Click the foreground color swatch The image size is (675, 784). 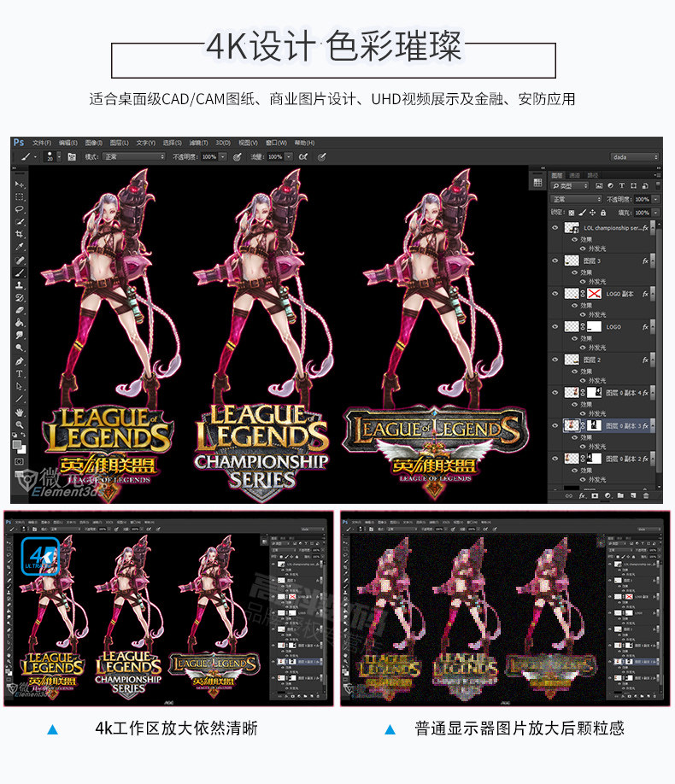coord(17,444)
